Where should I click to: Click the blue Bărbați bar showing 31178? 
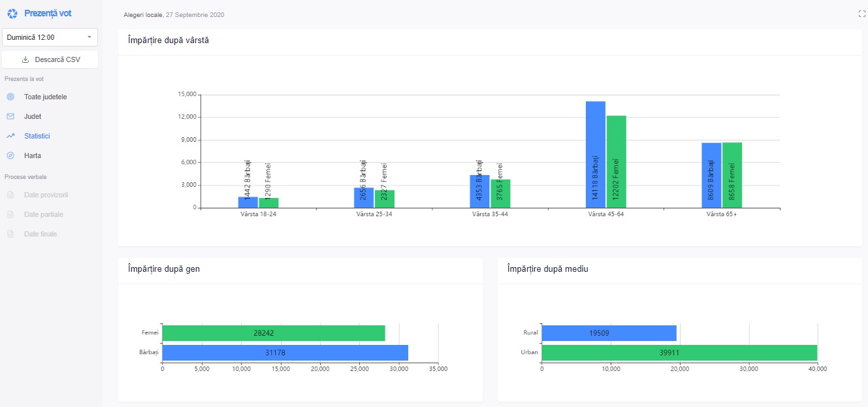(x=285, y=353)
